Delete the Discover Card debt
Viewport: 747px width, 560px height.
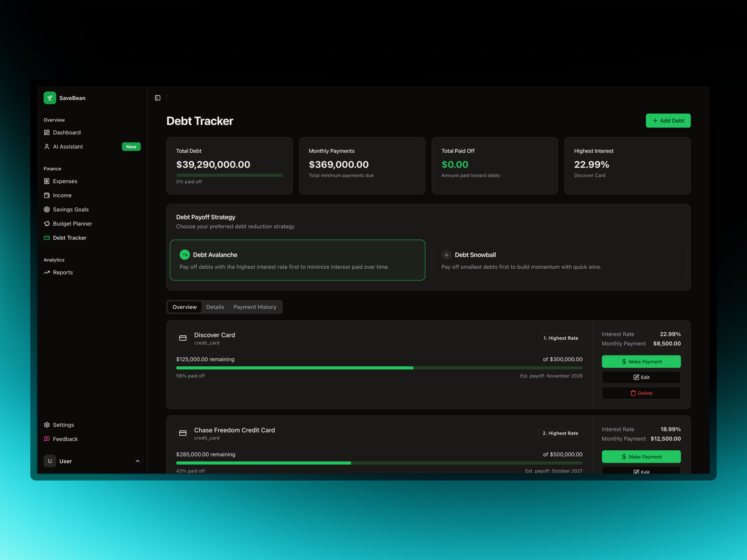pyautogui.click(x=641, y=393)
